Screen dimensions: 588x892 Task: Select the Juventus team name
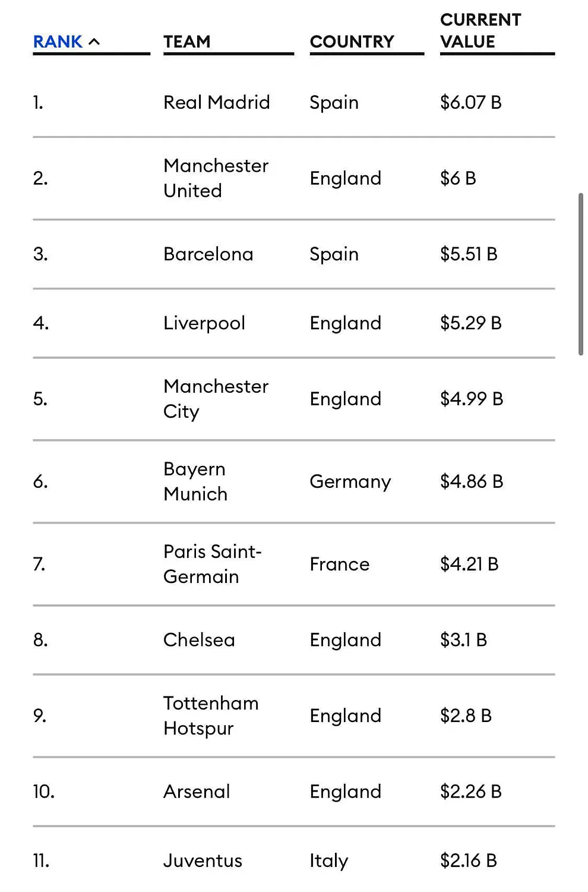click(x=203, y=861)
